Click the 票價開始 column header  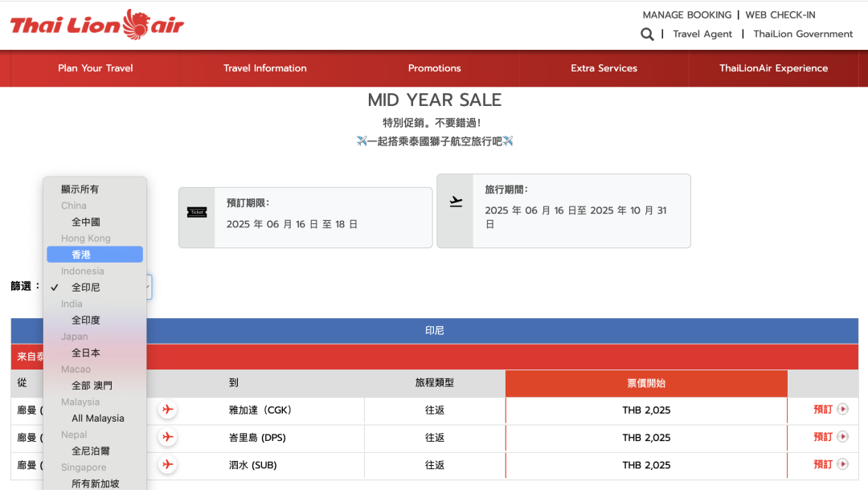pyautogui.click(x=646, y=383)
